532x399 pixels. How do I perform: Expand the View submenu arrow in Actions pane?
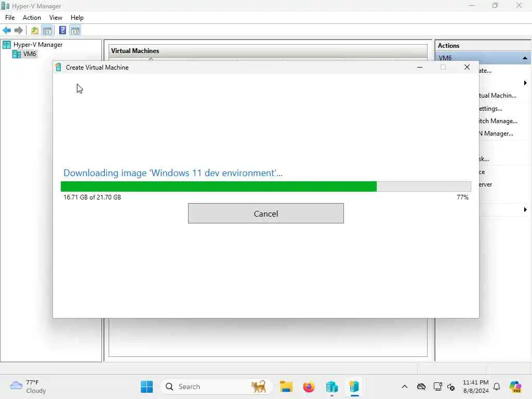tap(525, 210)
